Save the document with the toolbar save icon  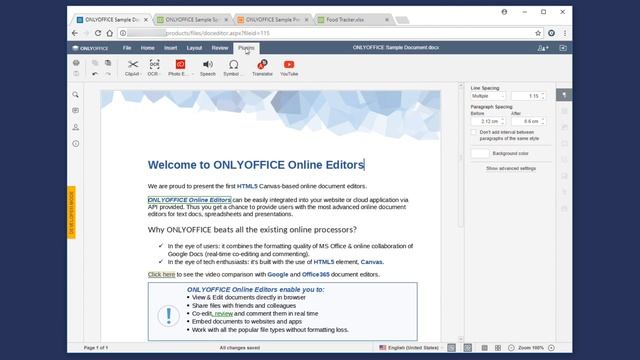pyautogui.click(x=76, y=74)
